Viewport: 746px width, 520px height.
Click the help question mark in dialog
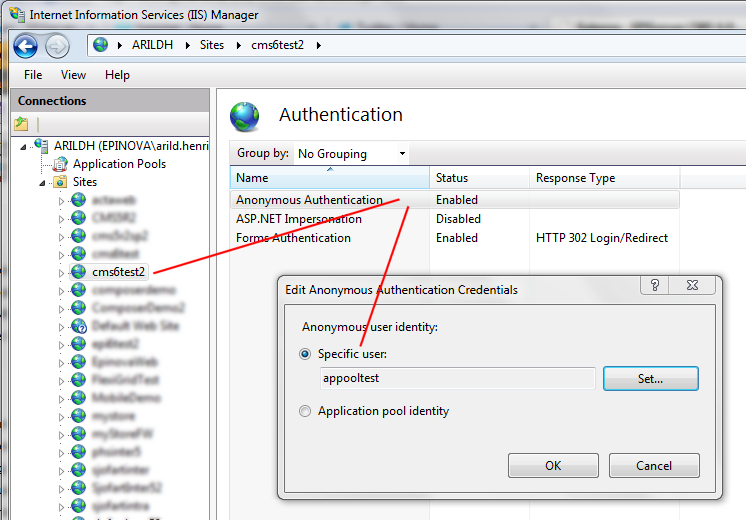tap(655, 286)
